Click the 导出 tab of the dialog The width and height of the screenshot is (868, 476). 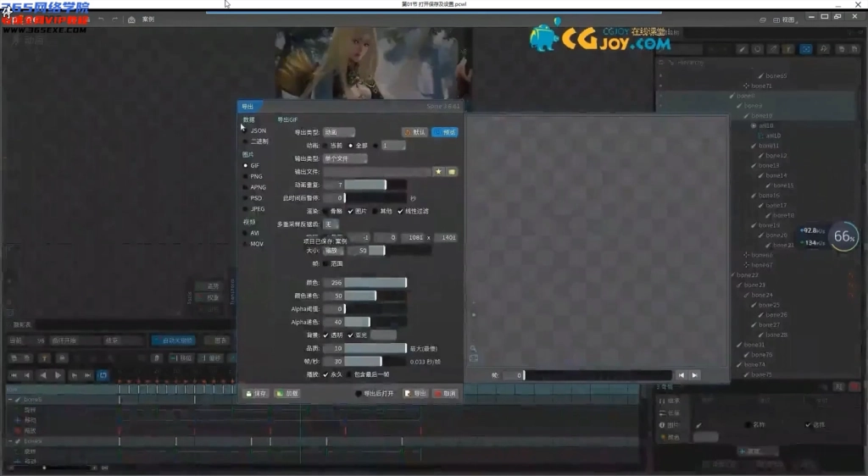tap(248, 107)
